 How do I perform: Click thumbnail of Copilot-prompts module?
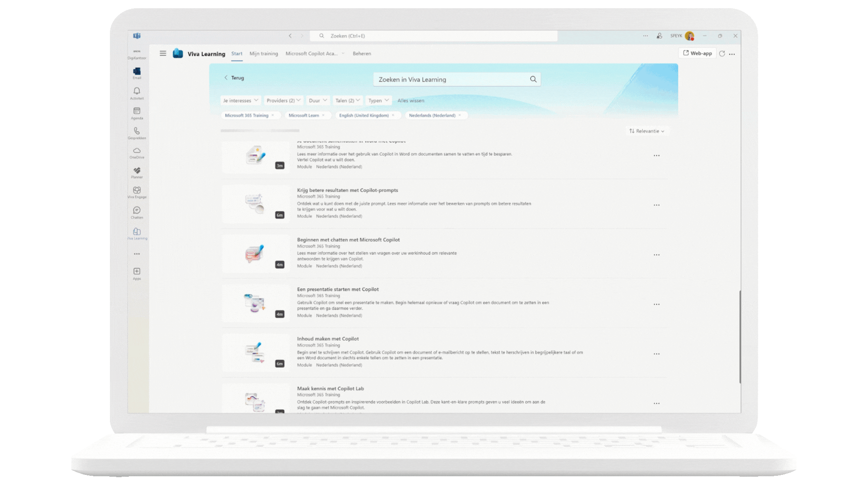[255, 204]
